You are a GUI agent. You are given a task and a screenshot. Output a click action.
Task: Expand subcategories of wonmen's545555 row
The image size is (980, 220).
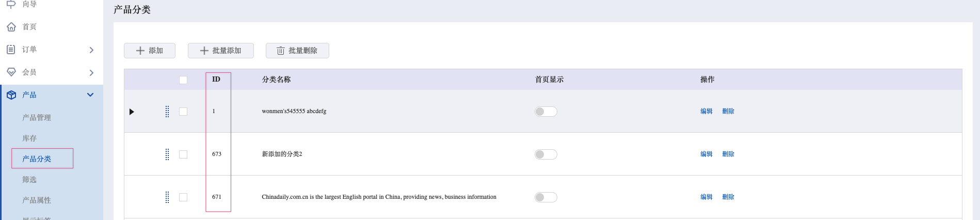click(x=132, y=112)
